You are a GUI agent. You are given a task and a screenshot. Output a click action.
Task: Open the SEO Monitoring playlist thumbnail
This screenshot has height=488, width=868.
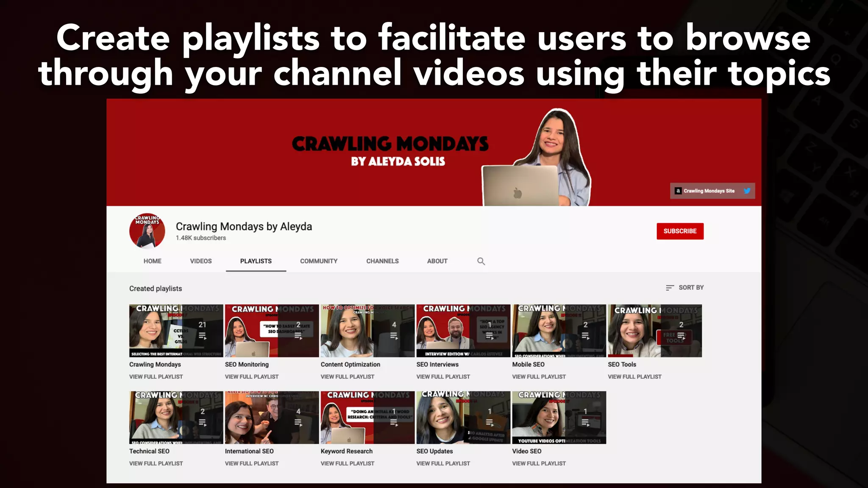pyautogui.click(x=272, y=330)
